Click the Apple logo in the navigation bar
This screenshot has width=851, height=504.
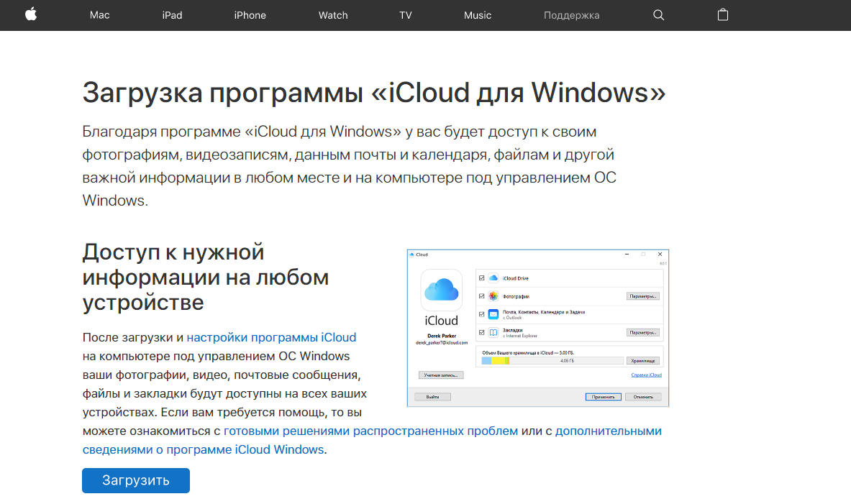tap(31, 15)
